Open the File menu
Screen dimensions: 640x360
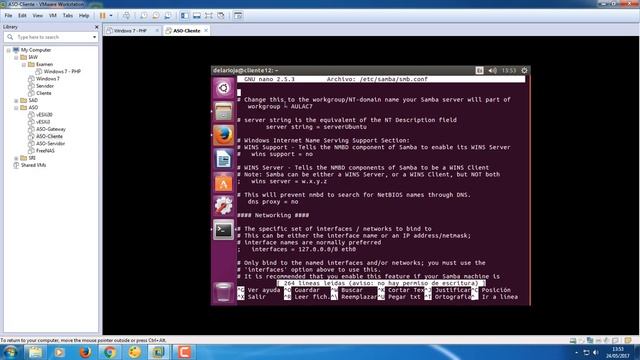click(x=8, y=16)
